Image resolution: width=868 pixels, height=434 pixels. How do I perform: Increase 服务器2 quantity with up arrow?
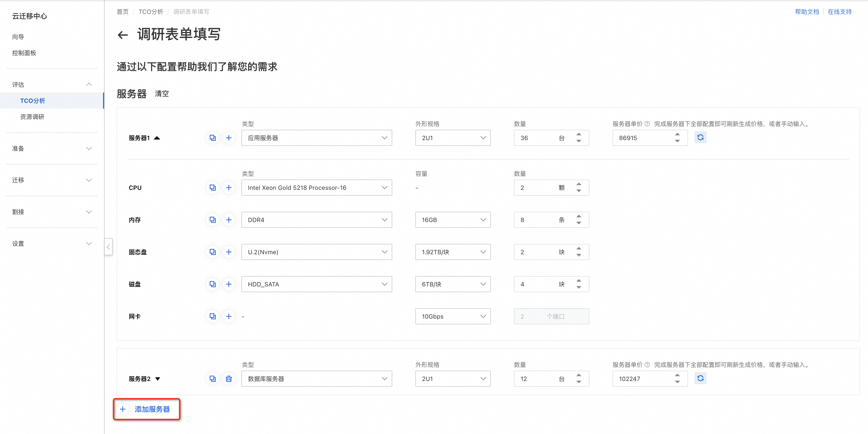point(579,375)
